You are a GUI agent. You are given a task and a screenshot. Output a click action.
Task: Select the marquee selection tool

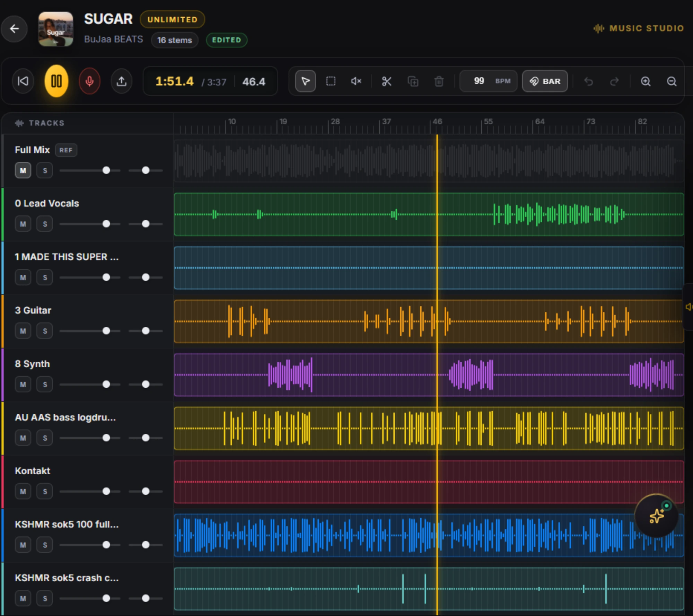click(331, 81)
